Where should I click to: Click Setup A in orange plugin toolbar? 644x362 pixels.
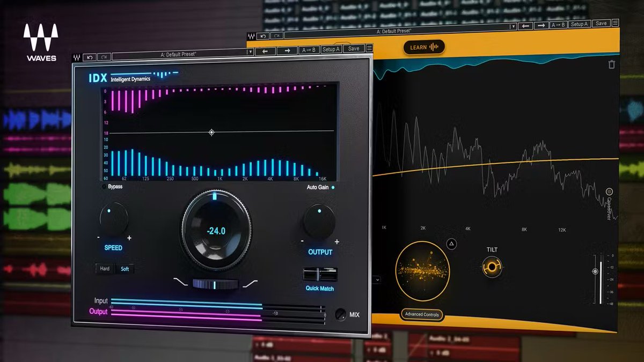point(580,24)
